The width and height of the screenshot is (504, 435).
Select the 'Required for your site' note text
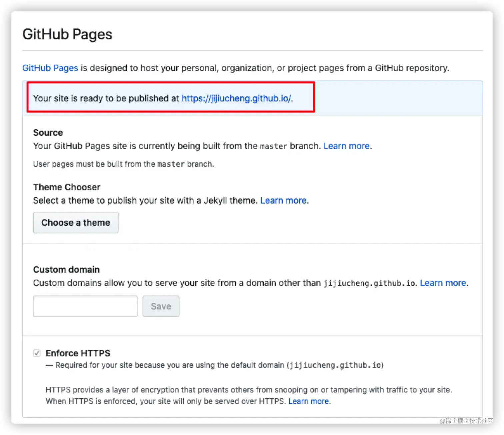pyautogui.click(x=215, y=365)
